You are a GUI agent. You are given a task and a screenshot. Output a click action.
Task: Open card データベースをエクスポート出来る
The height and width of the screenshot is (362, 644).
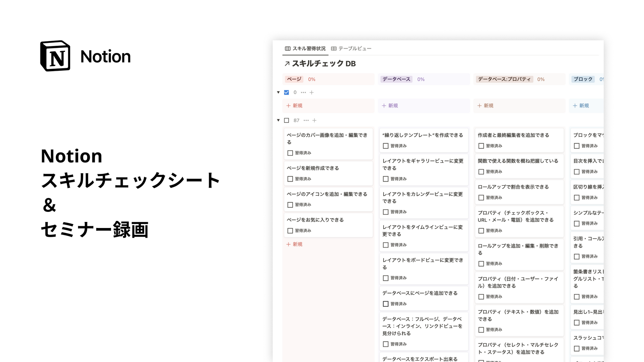(x=424, y=357)
